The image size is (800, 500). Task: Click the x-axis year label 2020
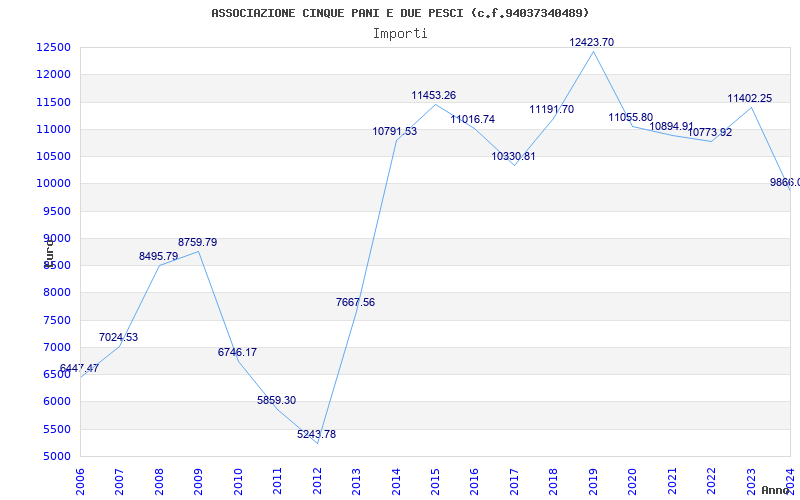633,481
